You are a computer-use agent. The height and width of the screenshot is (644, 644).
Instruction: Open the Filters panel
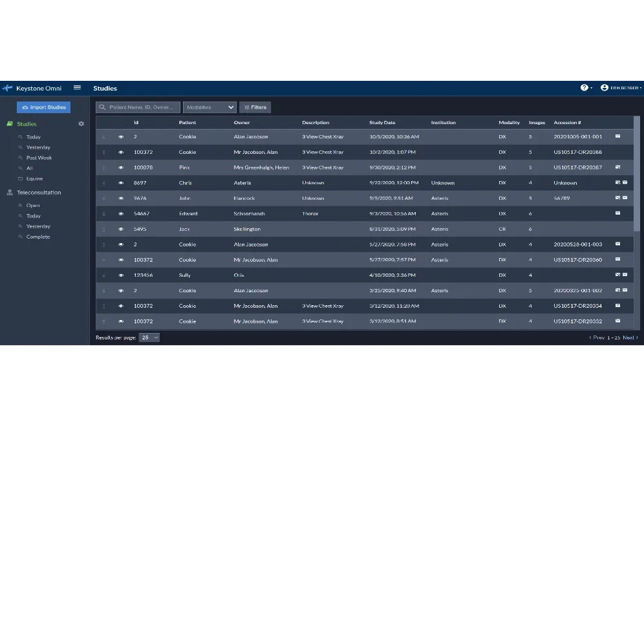tap(255, 107)
